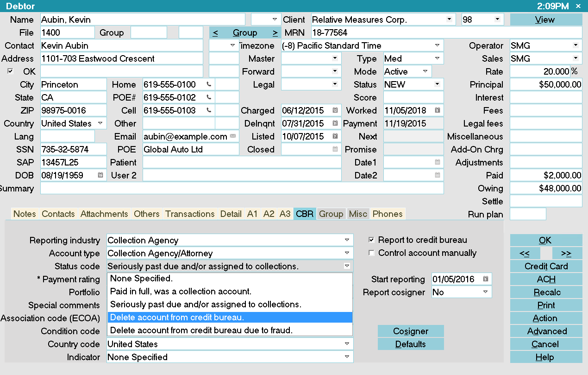Open the Timezone dropdown
The width and height of the screenshot is (588, 375).
pos(437,45)
